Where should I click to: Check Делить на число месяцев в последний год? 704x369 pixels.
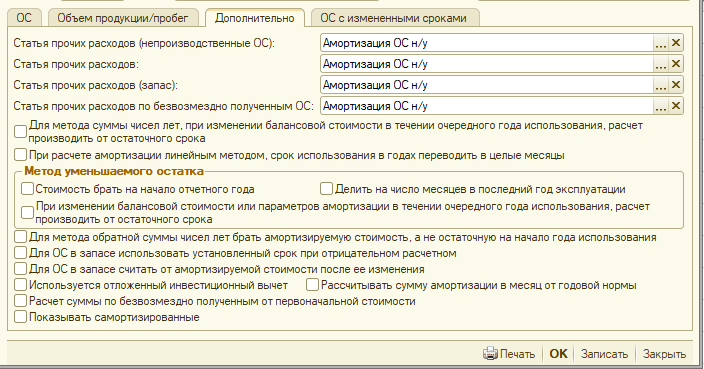[x=326, y=189]
